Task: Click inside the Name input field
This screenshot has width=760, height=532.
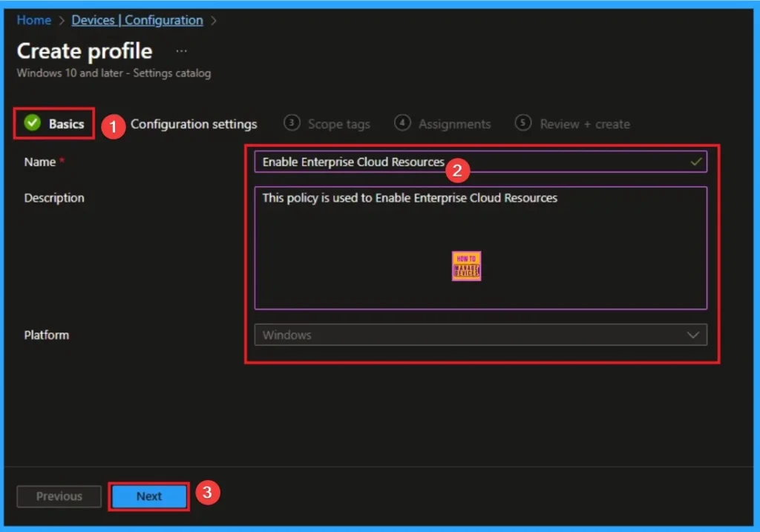Action: coord(445,161)
